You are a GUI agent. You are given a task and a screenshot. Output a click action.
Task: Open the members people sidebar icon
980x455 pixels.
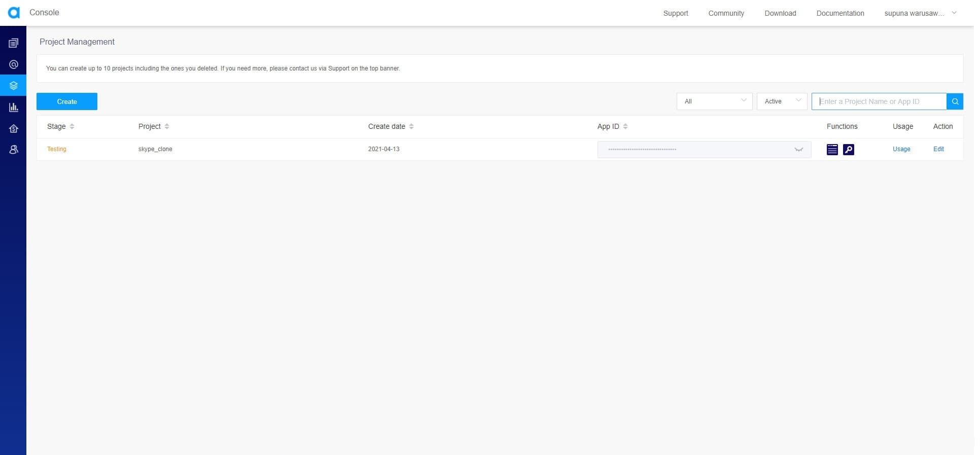tap(14, 150)
